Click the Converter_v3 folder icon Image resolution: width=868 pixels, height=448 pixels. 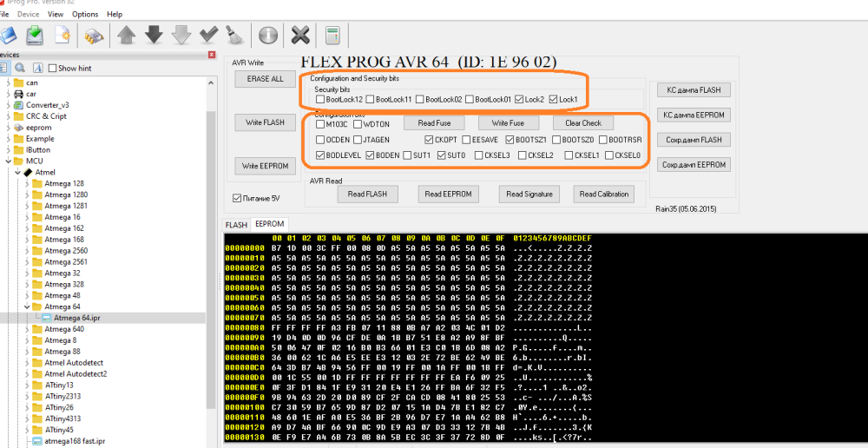(18, 105)
